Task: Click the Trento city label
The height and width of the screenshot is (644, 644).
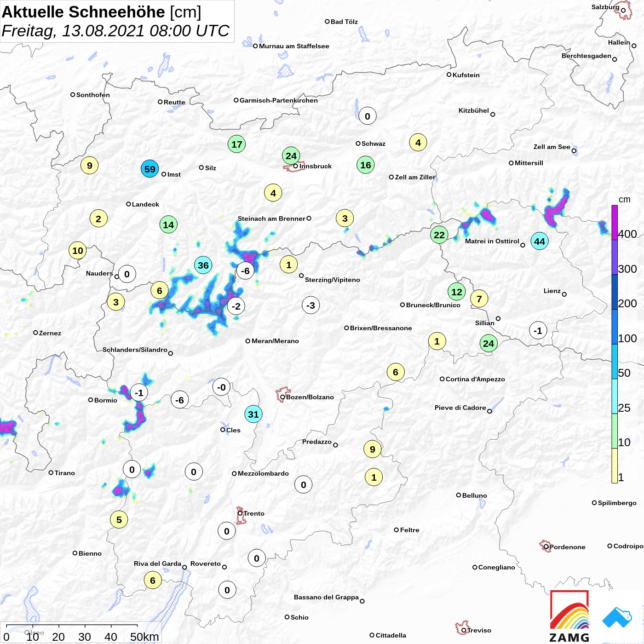Action: coord(254,513)
